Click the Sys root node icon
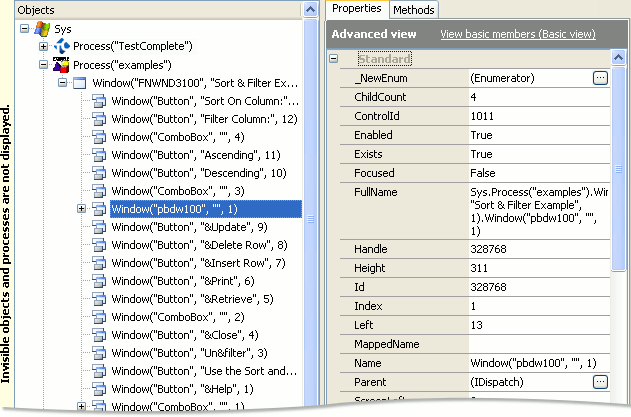The image size is (631, 417). click(x=42, y=30)
